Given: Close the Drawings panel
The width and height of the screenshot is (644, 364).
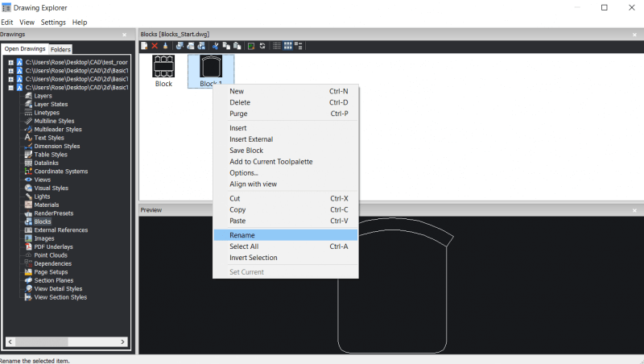Looking at the screenshot, I should 125,35.
